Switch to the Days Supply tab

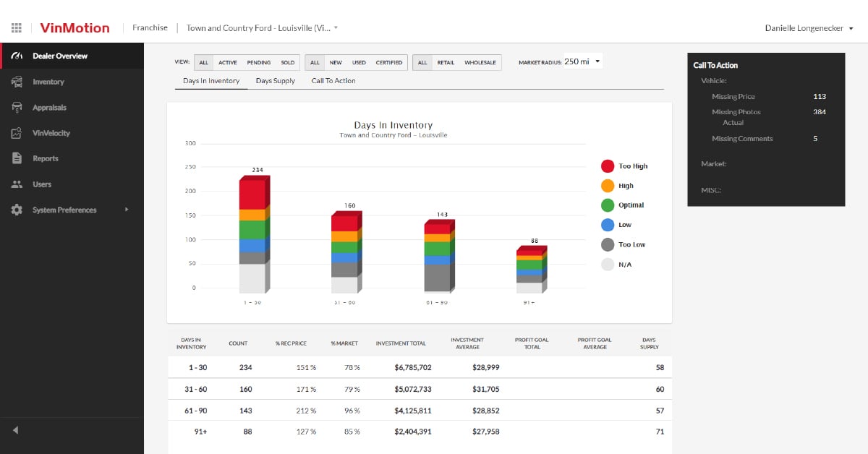point(275,81)
